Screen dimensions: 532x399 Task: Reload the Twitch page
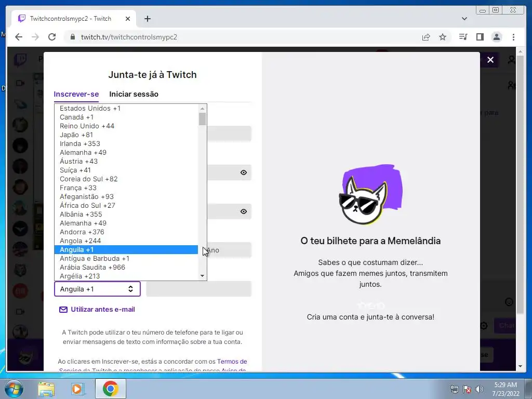click(x=52, y=37)
